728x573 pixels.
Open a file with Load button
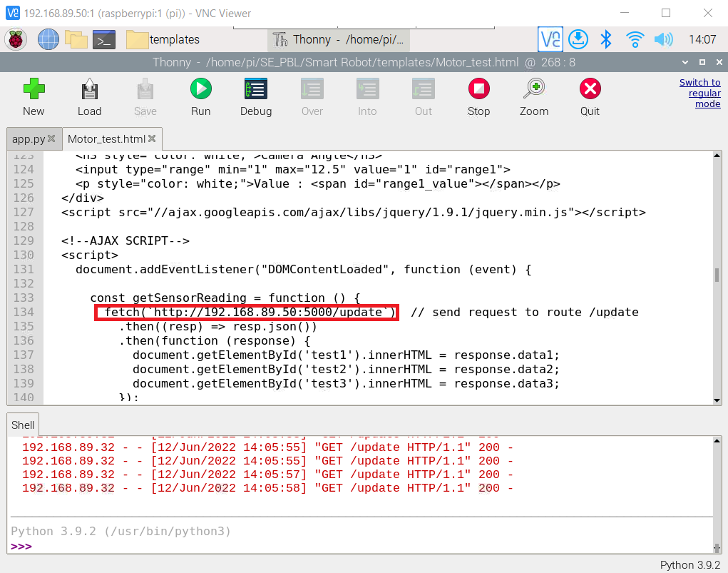[89, 97]
